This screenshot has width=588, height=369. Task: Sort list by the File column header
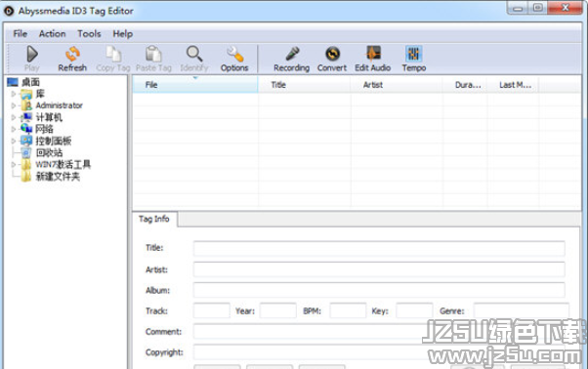(x=195, y=85)
